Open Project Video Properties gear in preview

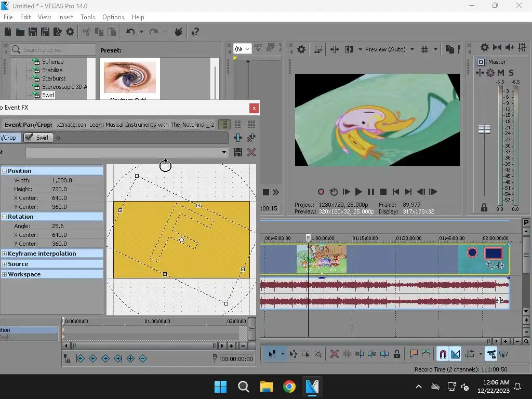[x=301, y=49]
